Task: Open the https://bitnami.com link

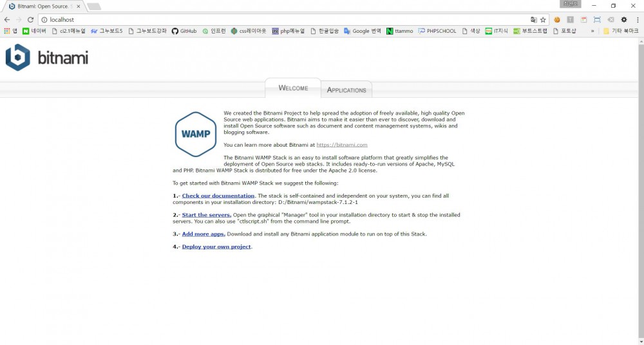Action: pyautogui.click(x=342, y=145)
